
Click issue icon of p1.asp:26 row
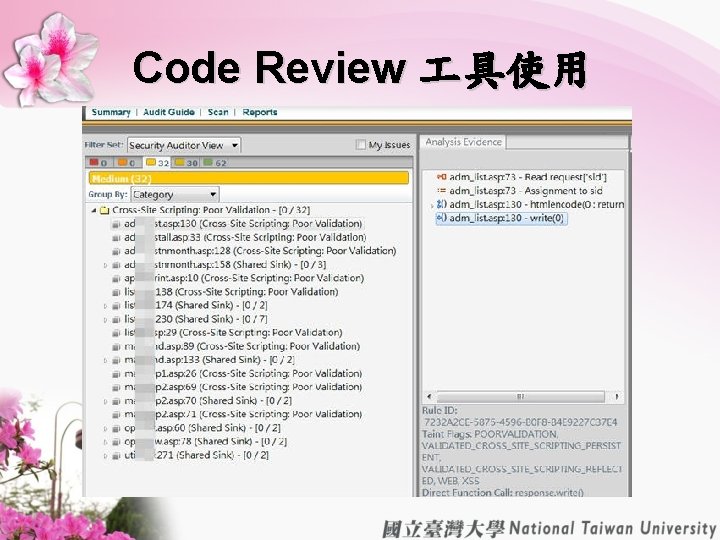coord(116,374)
